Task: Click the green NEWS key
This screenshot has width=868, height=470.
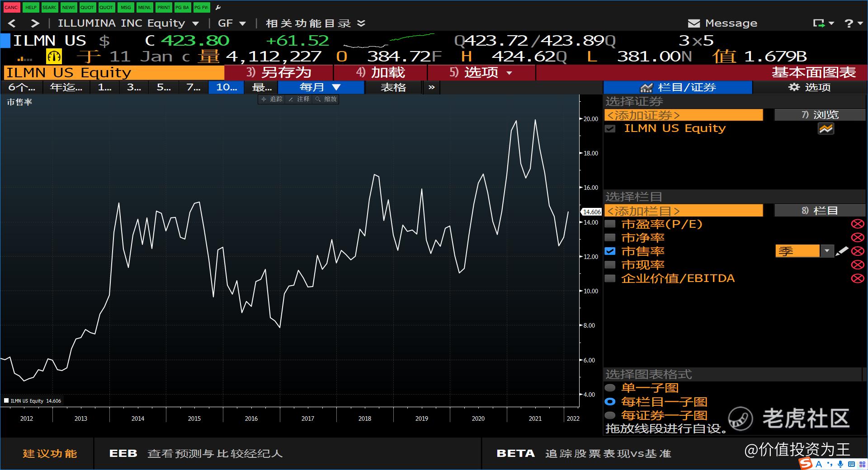Action: [68, 7]
